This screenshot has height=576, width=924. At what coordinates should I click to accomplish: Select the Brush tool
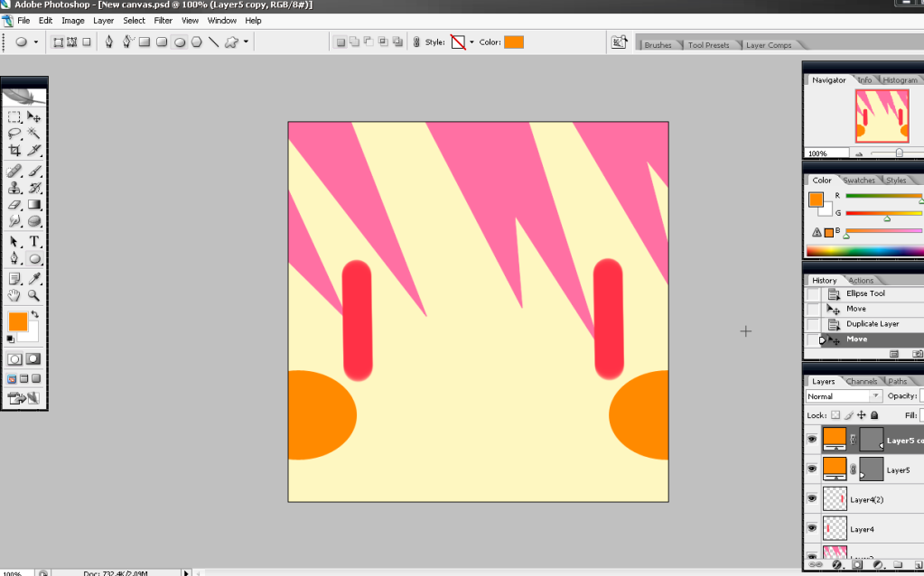33,171
